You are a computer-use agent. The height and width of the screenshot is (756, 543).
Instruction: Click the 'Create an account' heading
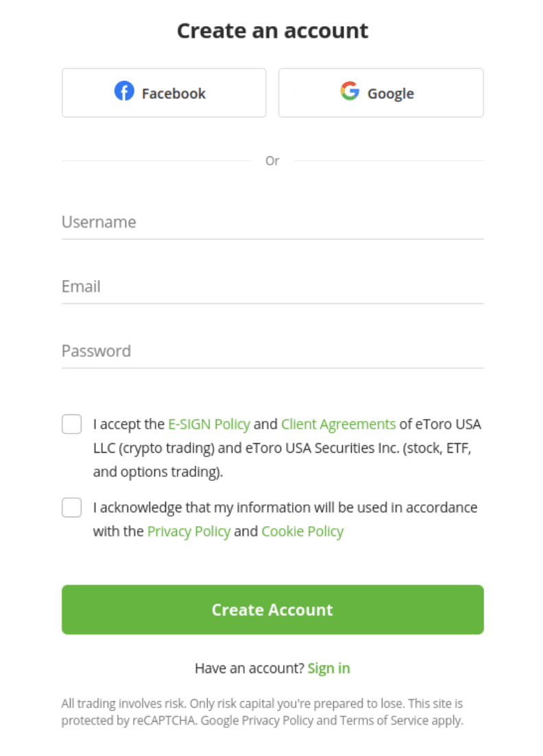pos(273,31)
